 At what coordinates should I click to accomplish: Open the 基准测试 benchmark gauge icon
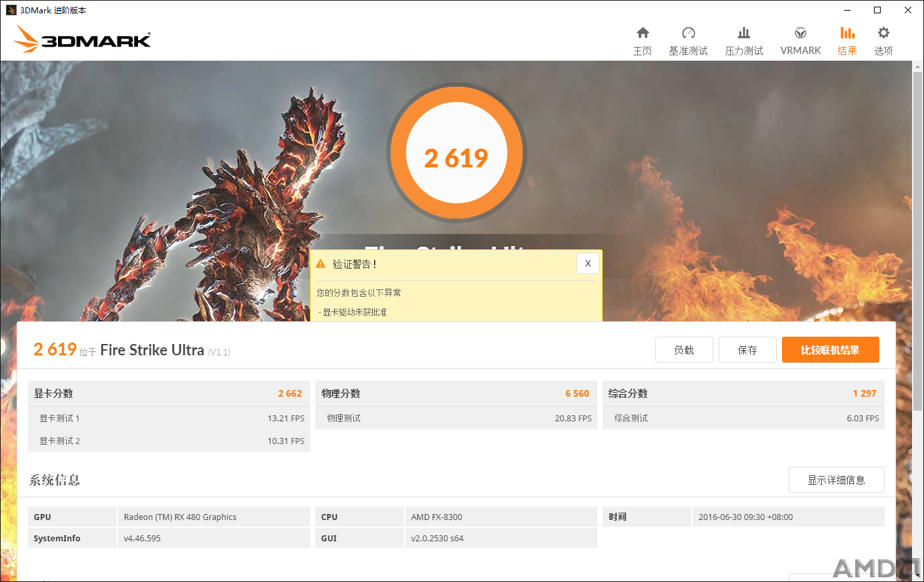(689, 33)
